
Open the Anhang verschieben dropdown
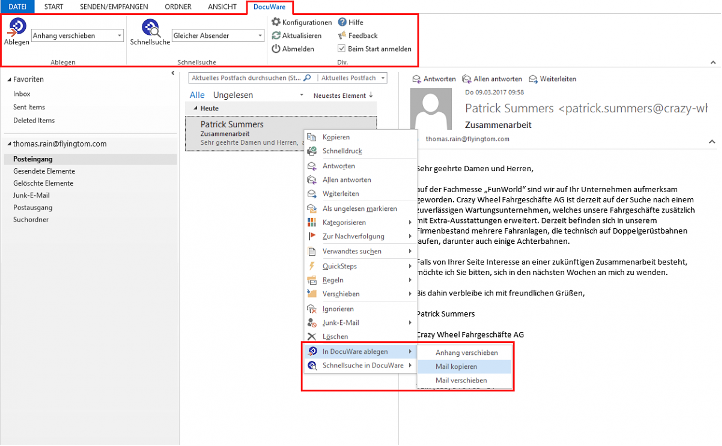pos(119,35)
